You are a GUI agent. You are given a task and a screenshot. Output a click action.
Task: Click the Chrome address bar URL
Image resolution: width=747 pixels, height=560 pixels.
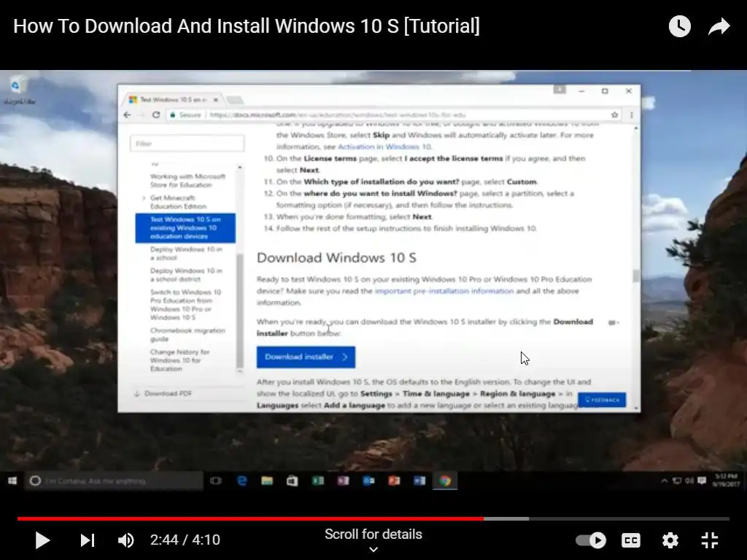pyautogui.click(x=337, y=114)
